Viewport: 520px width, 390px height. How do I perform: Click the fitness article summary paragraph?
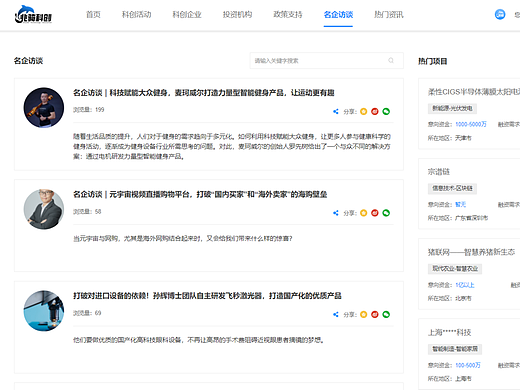tap(232, 146)
